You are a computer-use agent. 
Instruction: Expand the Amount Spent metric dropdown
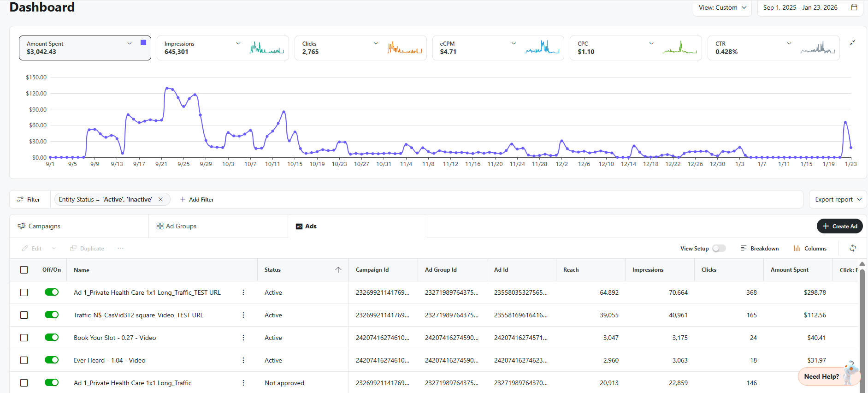[130, 43]
